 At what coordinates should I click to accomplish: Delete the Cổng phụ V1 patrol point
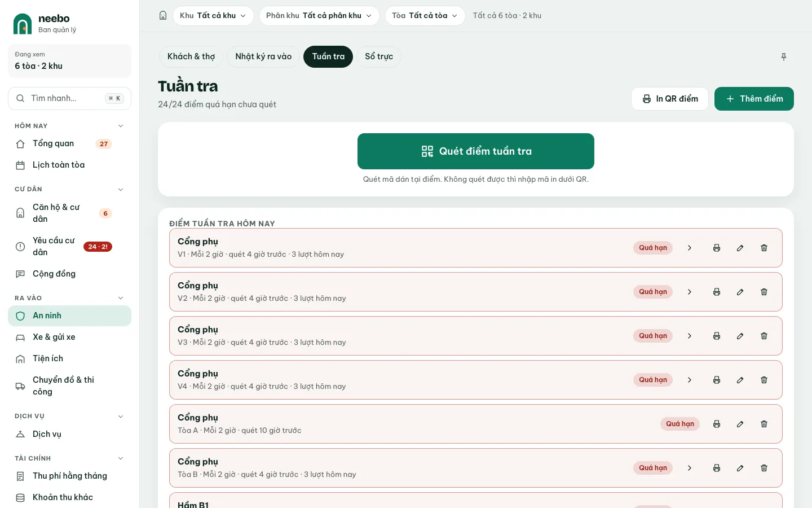(x=764, y=248)
